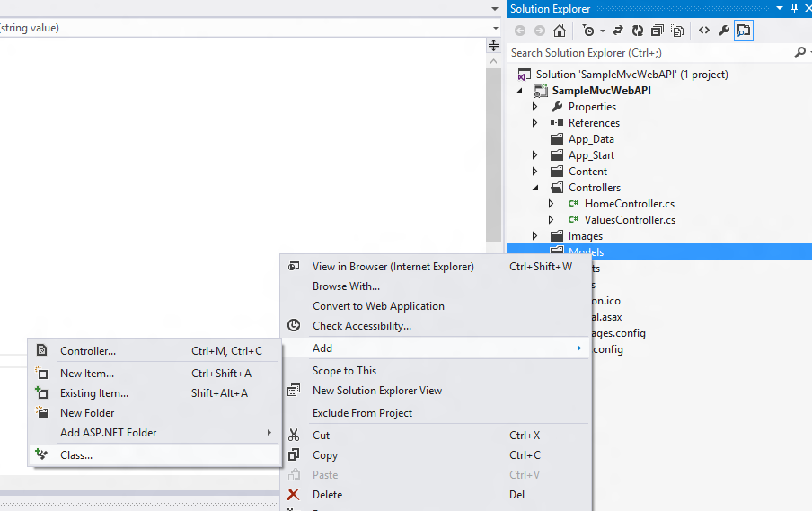Choose View in Browser (Internet Explorer)
The height and width of the screenshot is (511, 812).
pyautogui.click(x=434, y=267)
